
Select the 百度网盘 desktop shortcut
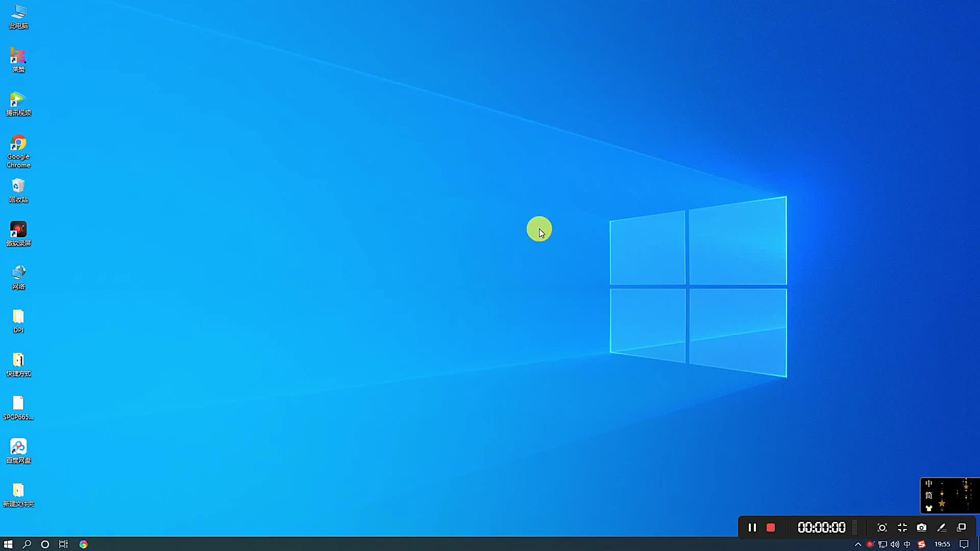[18, 451]
